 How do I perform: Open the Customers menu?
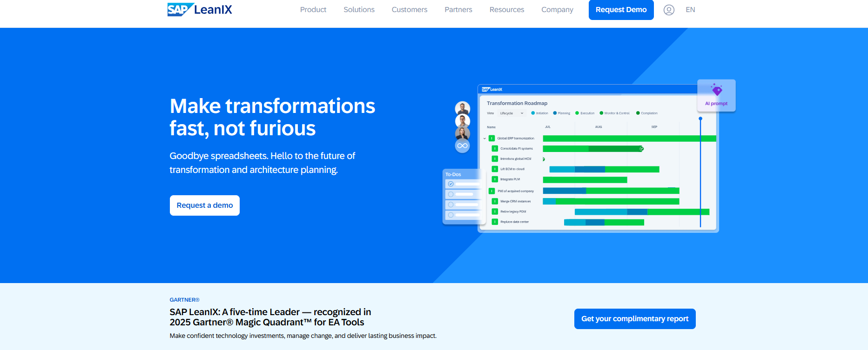coord(410,10)
